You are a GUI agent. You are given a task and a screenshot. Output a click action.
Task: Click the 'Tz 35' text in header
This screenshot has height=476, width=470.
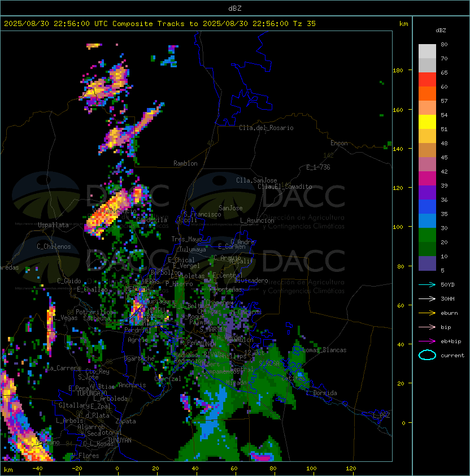tap(304, 24)
